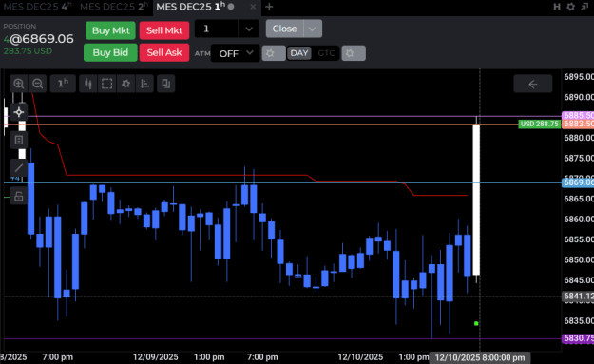Click the USD 288.75 profit tag

coord(540,124)
